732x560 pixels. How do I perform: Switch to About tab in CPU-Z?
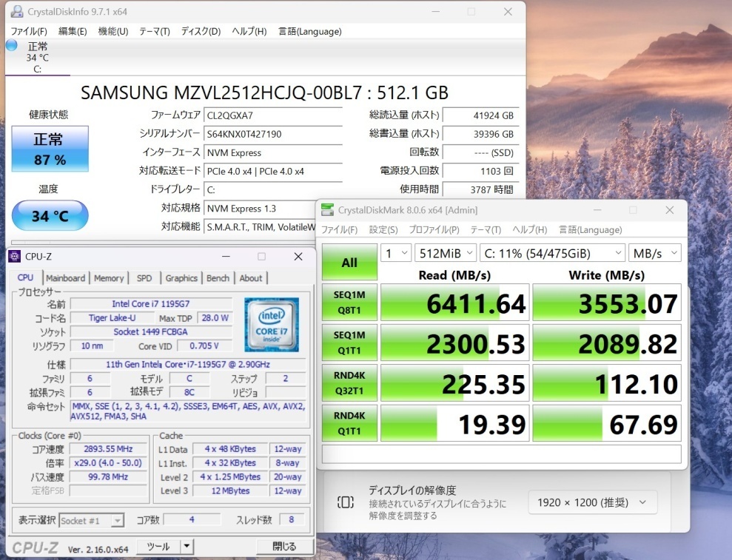tap(251, 278)
